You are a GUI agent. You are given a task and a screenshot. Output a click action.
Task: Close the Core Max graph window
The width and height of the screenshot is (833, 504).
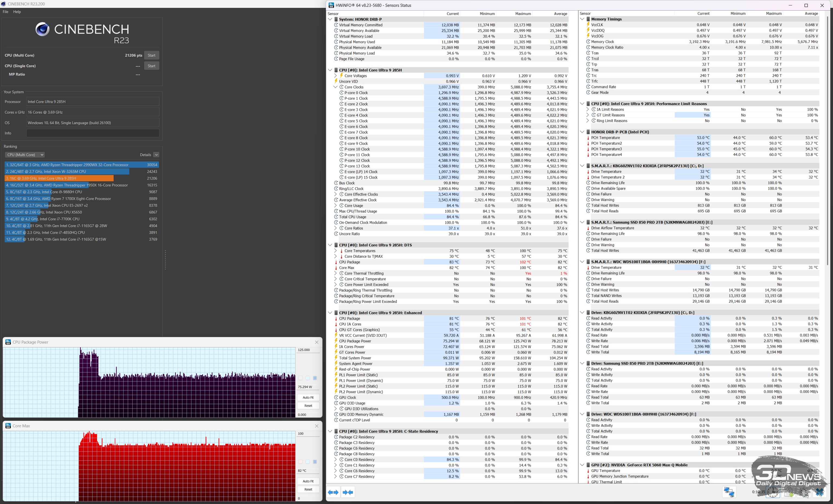[x=317, y=426]
